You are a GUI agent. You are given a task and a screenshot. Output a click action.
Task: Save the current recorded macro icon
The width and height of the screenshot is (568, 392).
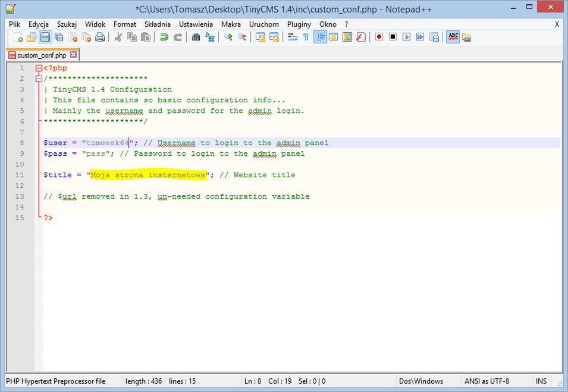click(x=434, y=37)
